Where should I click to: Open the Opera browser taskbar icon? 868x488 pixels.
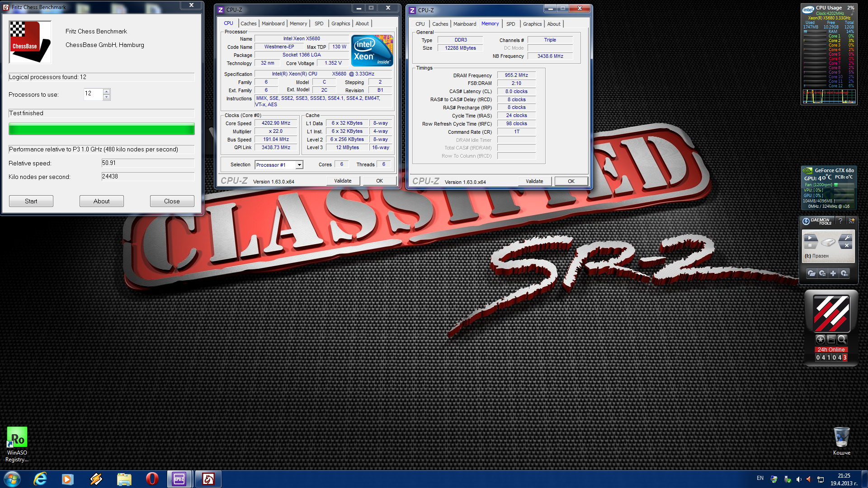(x=152, y=479)
